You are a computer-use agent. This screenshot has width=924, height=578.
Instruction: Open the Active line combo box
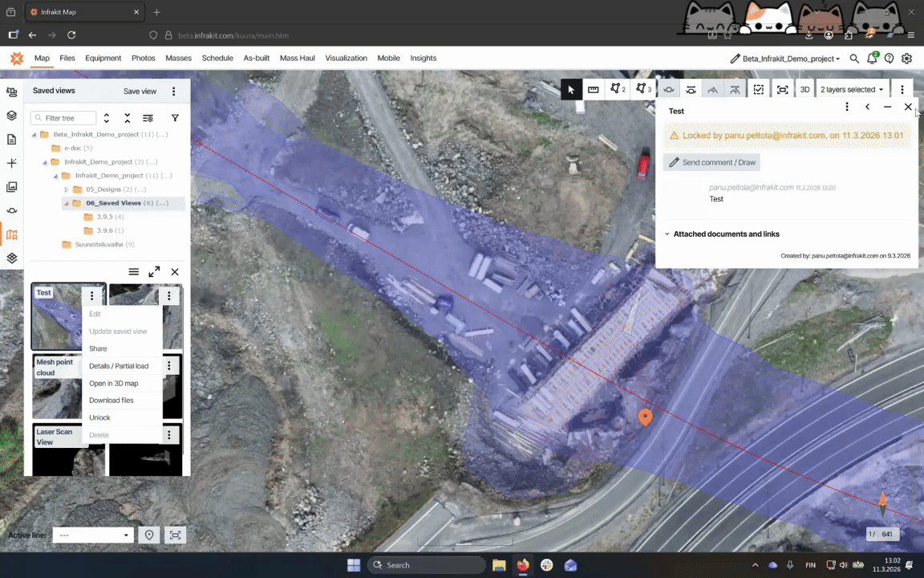(x=92, y=535)
